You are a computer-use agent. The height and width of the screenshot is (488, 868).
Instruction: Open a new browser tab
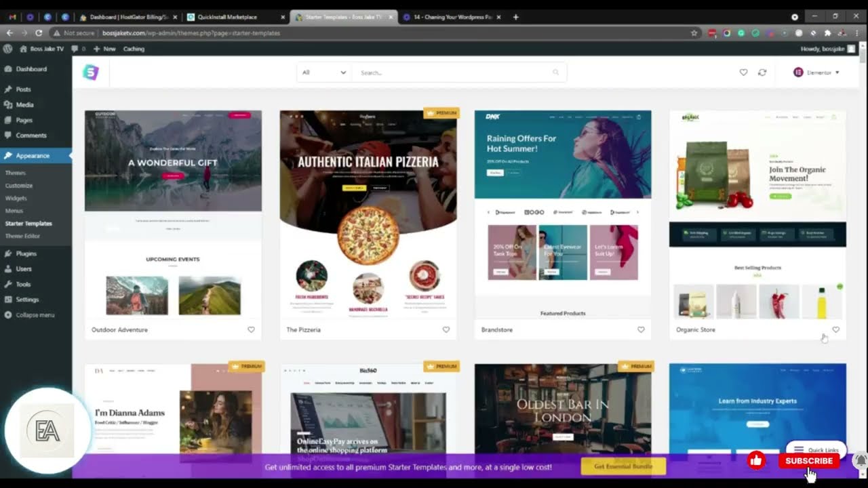(x=515, y=17)
